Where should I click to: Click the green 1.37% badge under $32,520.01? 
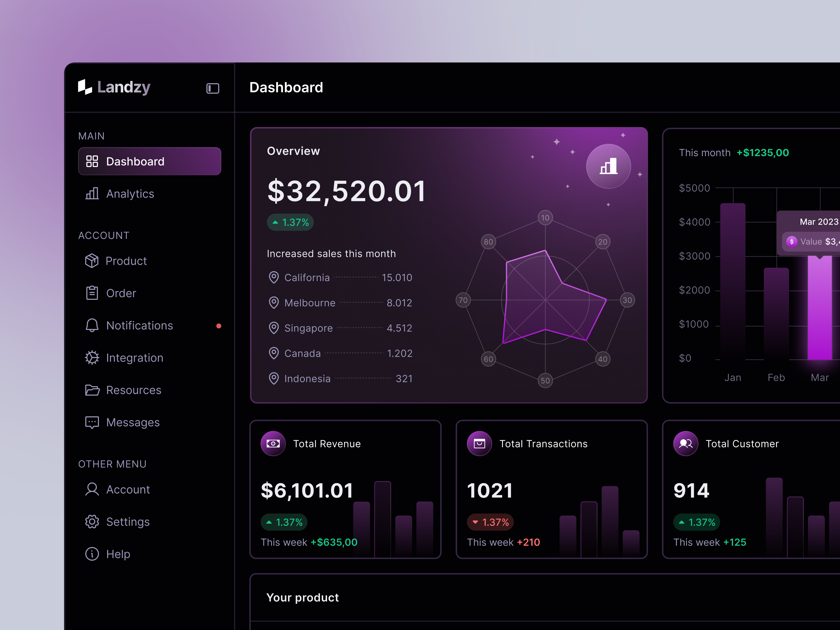(290, 222)
